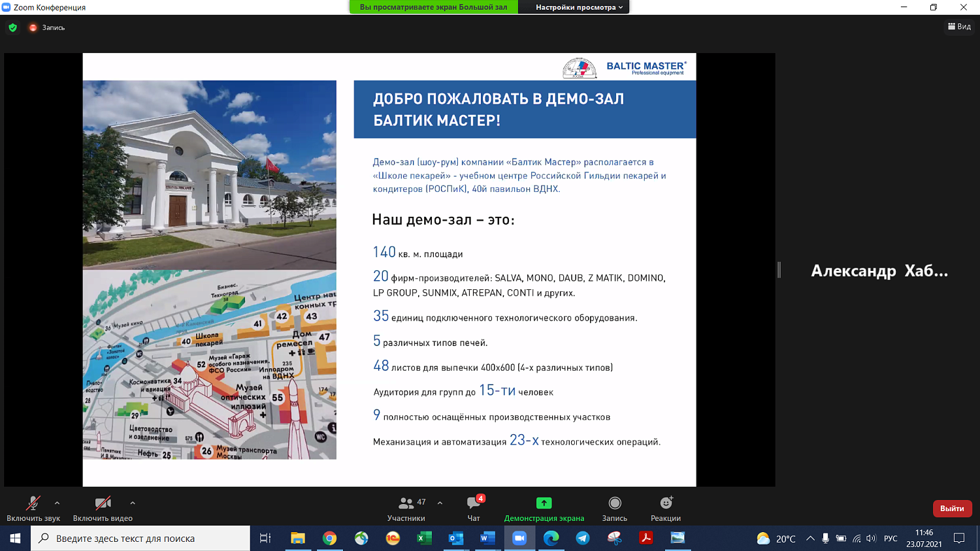The width and height of the screenshot is (980, 551).
Task: Open Windows notification center
Action: pyautogui.click(x=959, y=539)
